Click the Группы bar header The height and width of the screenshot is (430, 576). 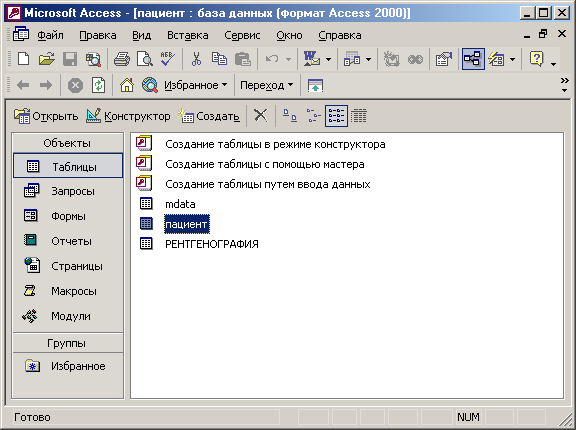[68, 343]
